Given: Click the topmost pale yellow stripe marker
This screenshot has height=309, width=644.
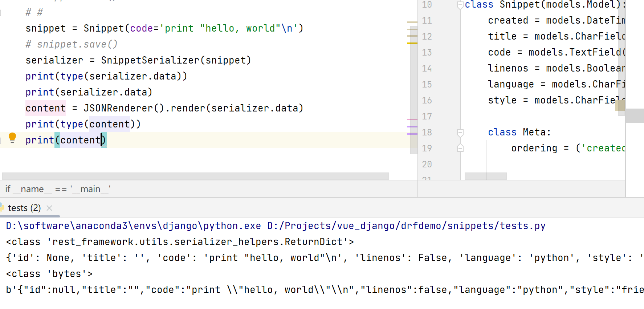Looking at the screenshot, I should [412, 22].
